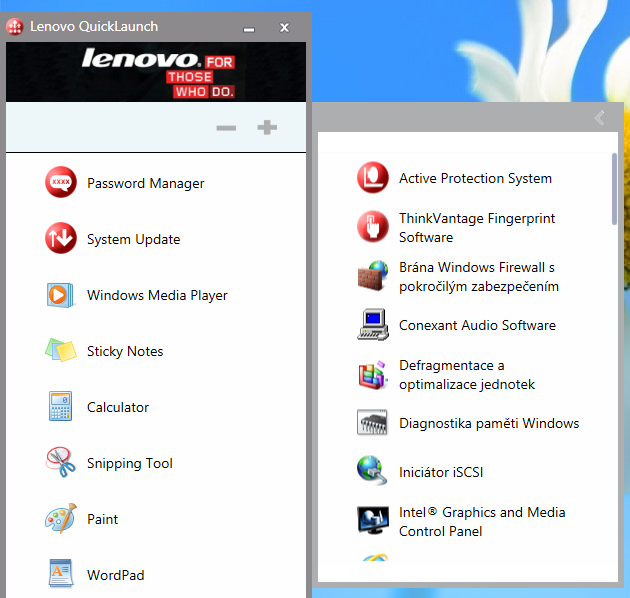Add item with plus button

pos(267,128)
